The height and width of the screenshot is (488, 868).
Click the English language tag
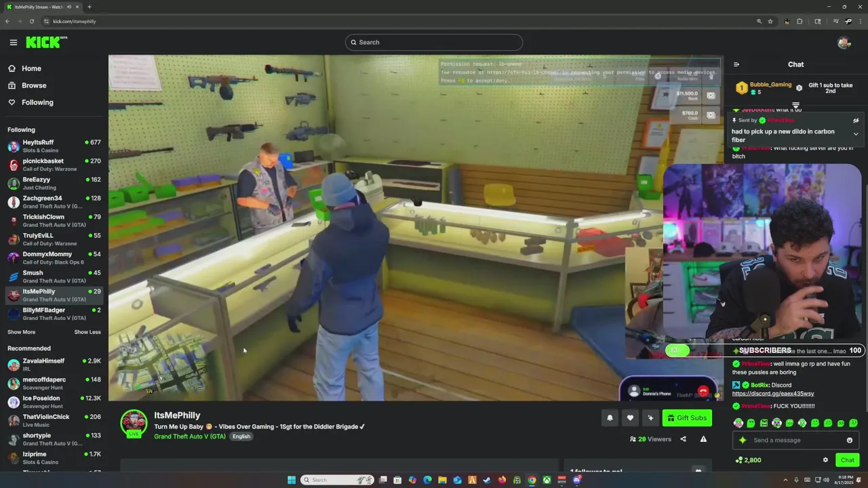coord(241,436)
